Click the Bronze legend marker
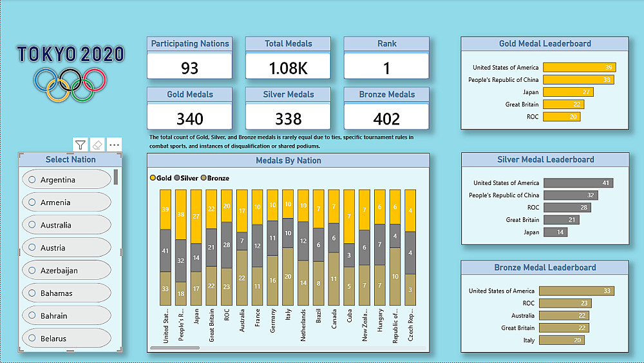The height and width of the screenshot is (363, 644). [203, 178]
